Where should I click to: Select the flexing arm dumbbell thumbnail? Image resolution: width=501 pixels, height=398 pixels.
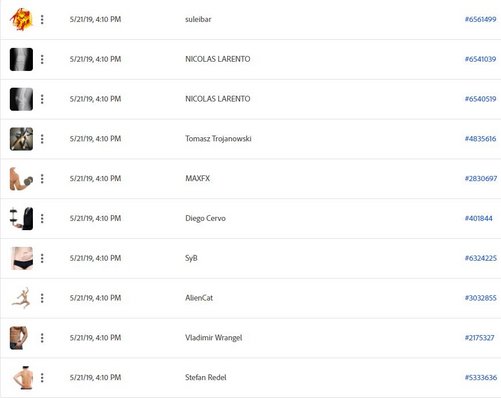click(x=21, y=179)
